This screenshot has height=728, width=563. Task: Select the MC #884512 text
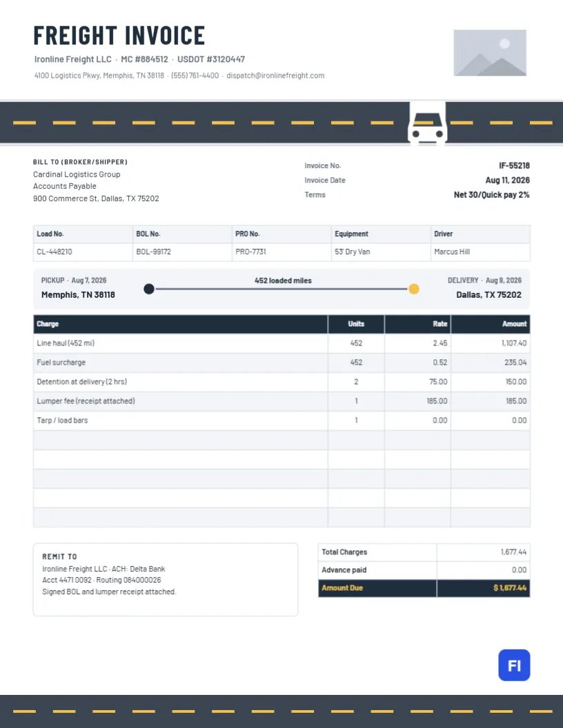tap(144, 59)
